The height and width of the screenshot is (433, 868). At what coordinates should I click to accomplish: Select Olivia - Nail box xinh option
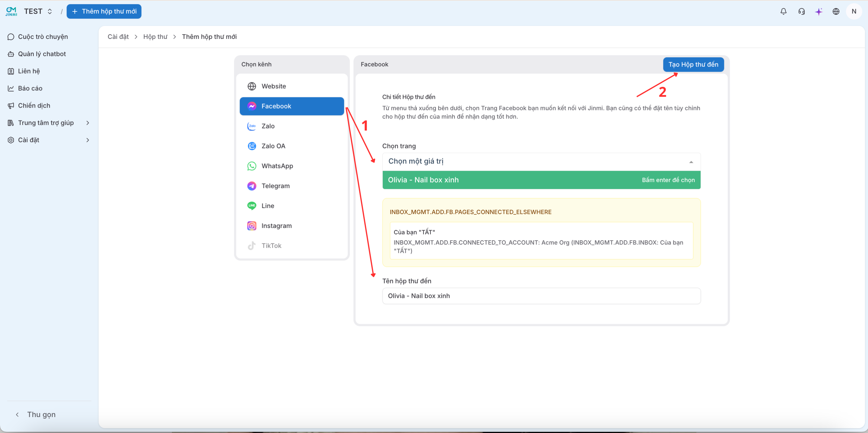(x=541, y=180)
